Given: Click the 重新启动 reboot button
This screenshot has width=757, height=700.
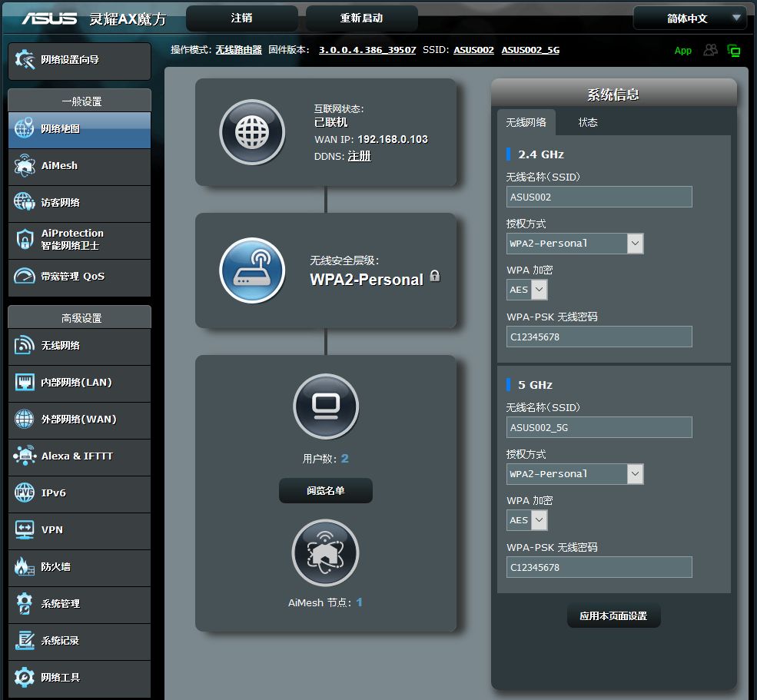Looking at the screenshot, I should 362,18.
